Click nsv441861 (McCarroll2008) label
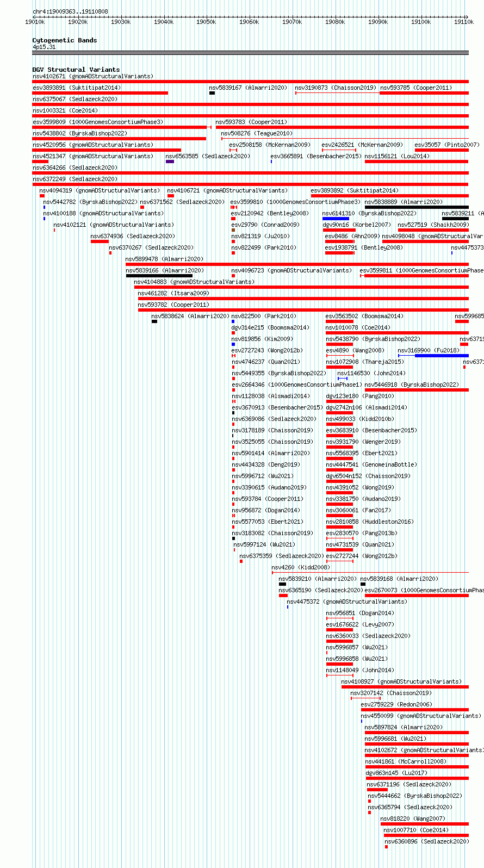 (406, 761)
